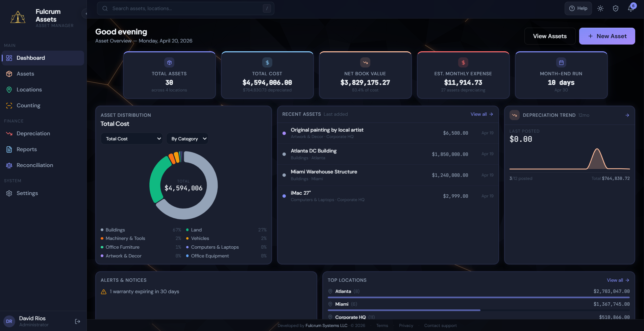Select the Locations icon in sidebar
Viewport: 644px width, 331px height.
pyautogui.click(x=9, y=89)
